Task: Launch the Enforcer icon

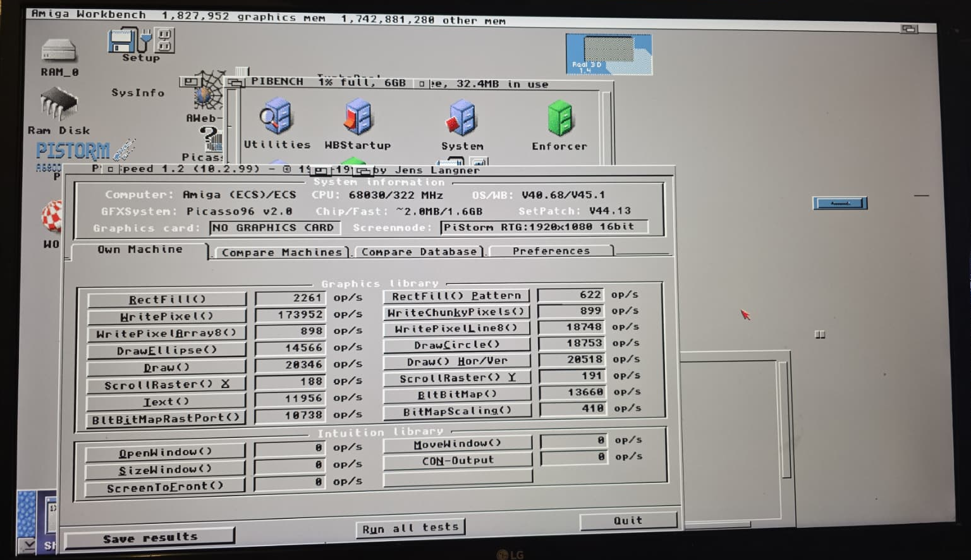Action: (559, 119)
